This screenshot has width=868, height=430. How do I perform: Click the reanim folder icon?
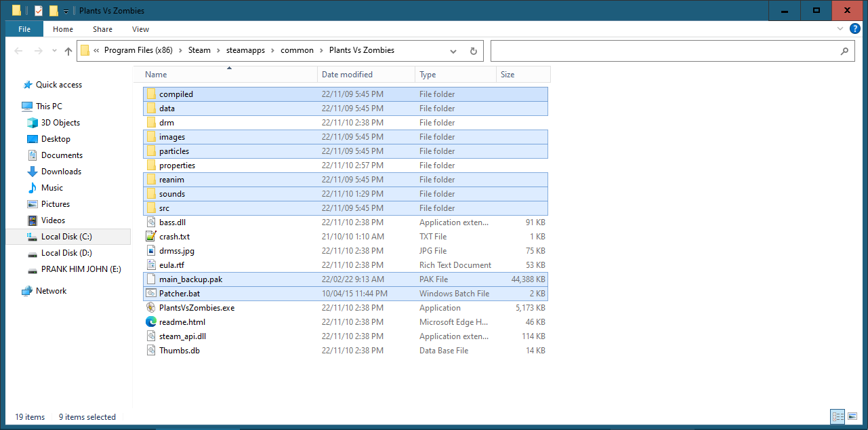152,180
